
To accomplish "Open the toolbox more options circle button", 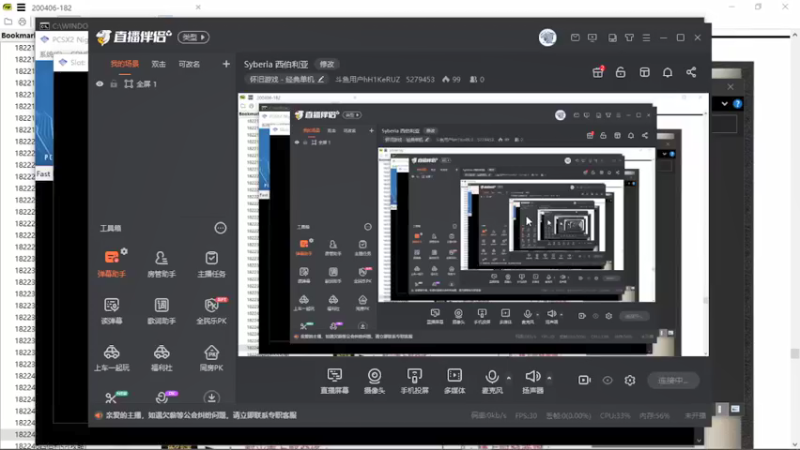I will point(220,228).
